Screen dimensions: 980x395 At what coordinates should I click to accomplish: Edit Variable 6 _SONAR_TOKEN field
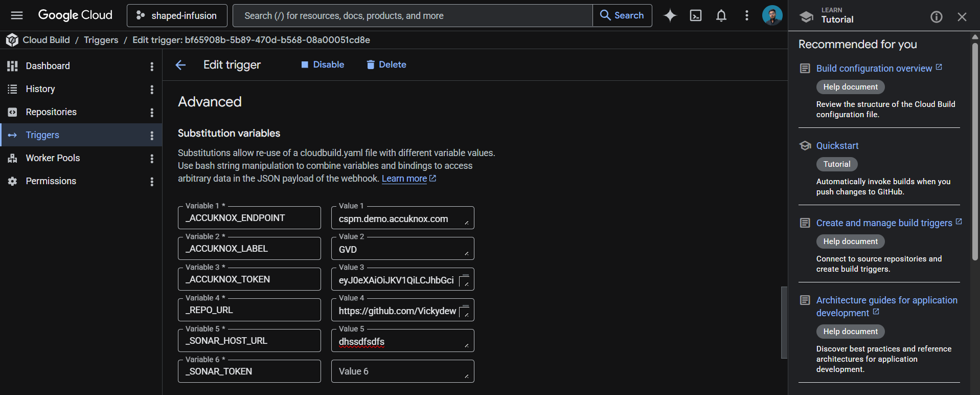(249, 371)
